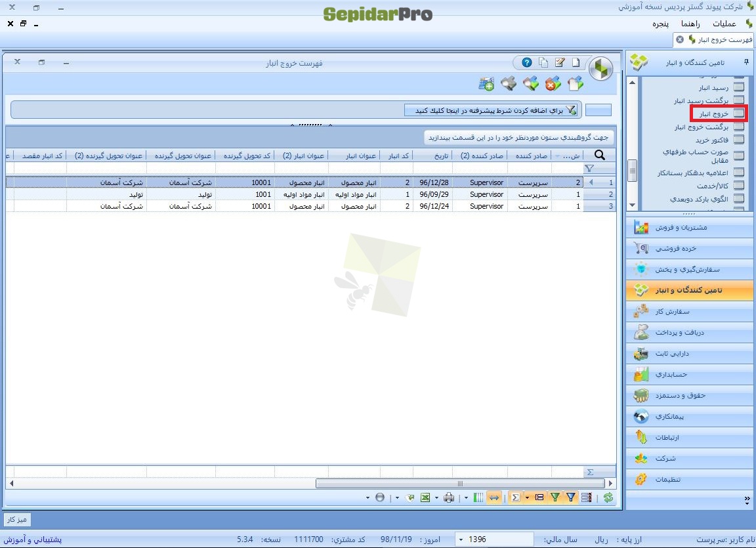
Task: Open the راهنما menu
Action: point(690,24)
